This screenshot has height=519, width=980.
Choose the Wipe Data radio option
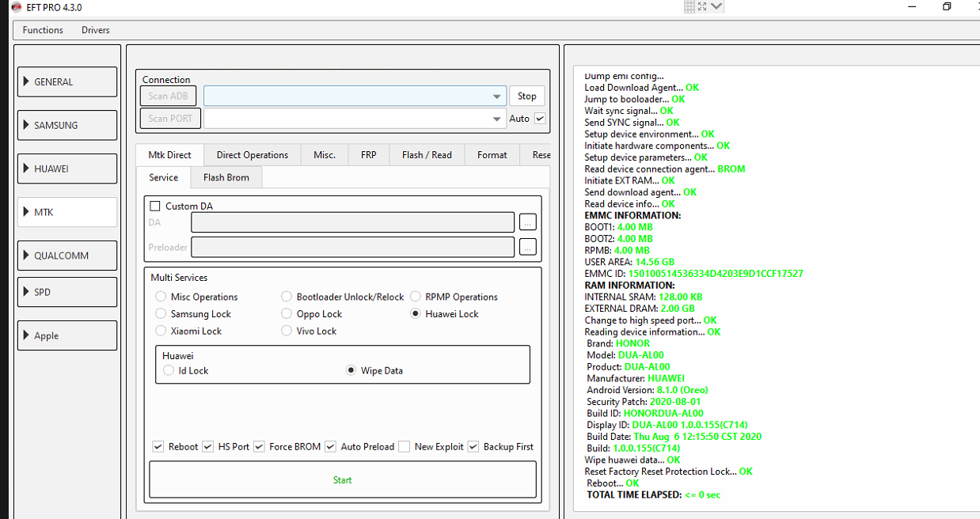(x=351, y=370)
